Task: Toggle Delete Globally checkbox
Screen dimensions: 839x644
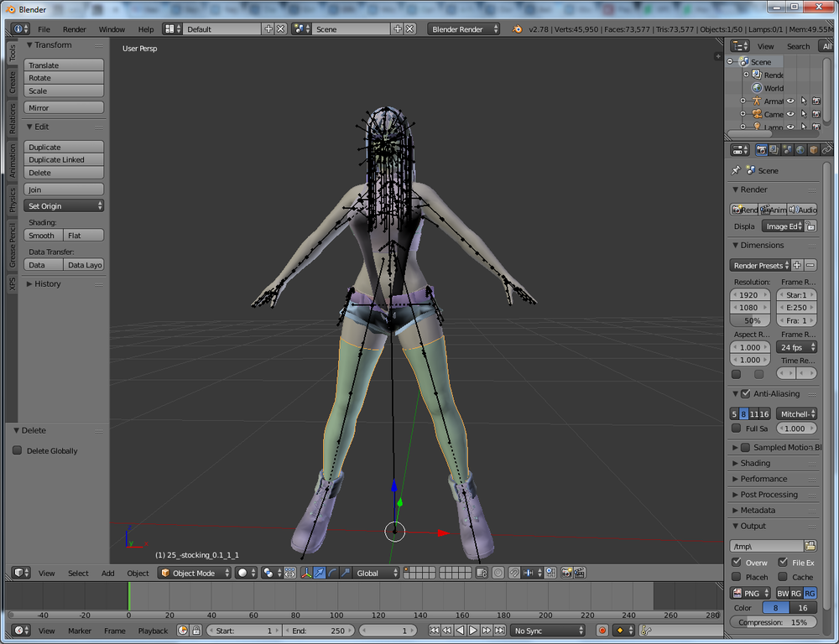Action: (17, 450)
